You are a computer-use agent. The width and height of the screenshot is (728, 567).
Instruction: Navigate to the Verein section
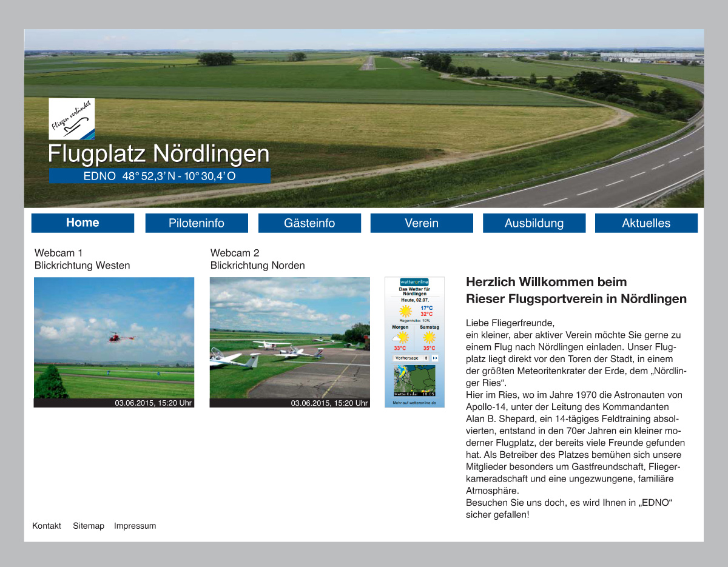(x=422, y=223)
